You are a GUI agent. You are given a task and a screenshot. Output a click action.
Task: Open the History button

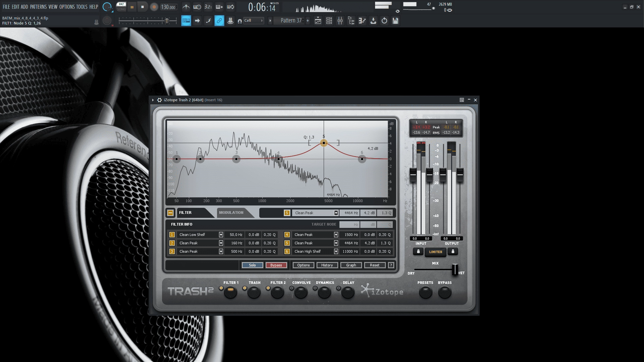coord(327,265)
